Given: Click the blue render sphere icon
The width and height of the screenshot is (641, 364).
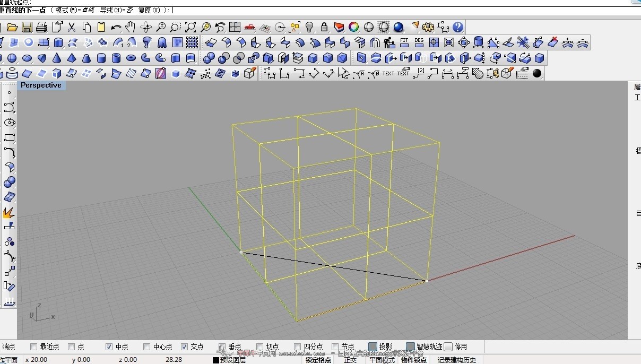Looking at the screenshot, I should click(399, 27).
